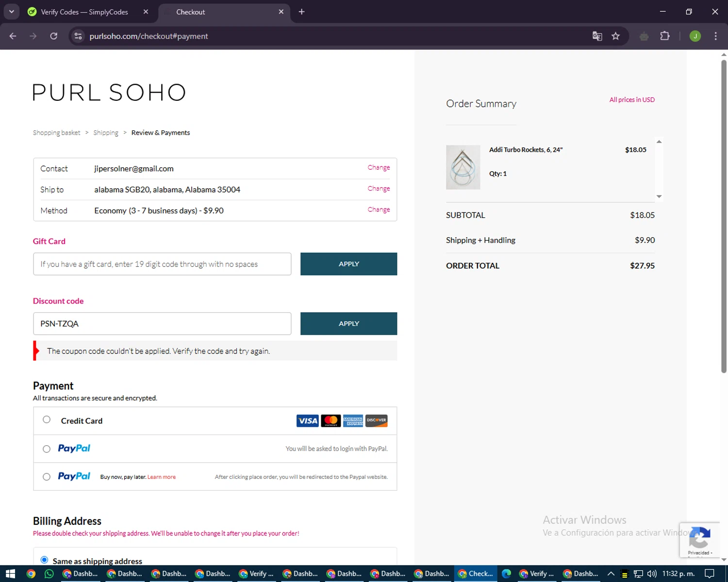
Task: Click the Purl Soho logo
Action: [110, 92]
